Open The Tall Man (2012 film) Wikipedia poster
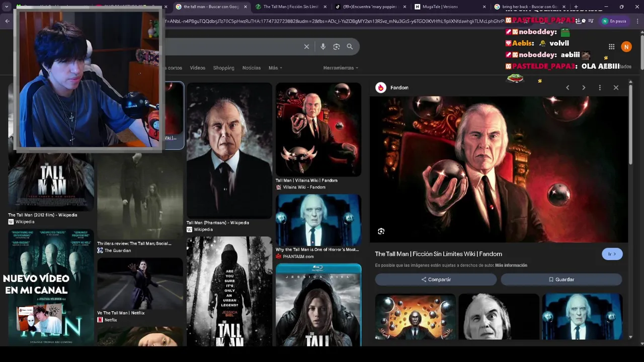 (51, 182)
